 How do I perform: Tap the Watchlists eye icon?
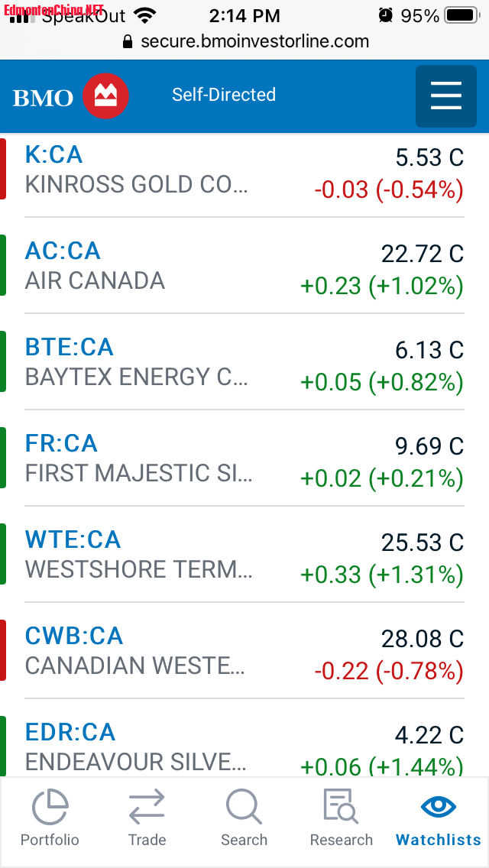[438, 807]
